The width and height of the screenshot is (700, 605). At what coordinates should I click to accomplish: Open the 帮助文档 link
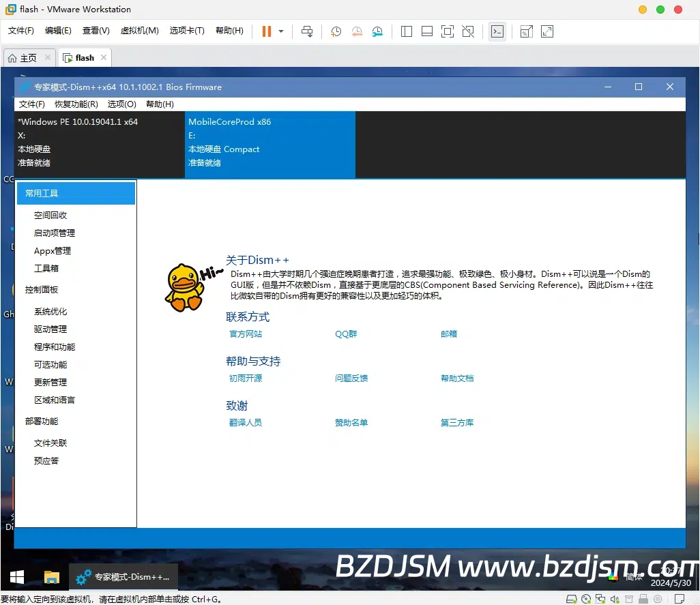[x=457, y=379]
